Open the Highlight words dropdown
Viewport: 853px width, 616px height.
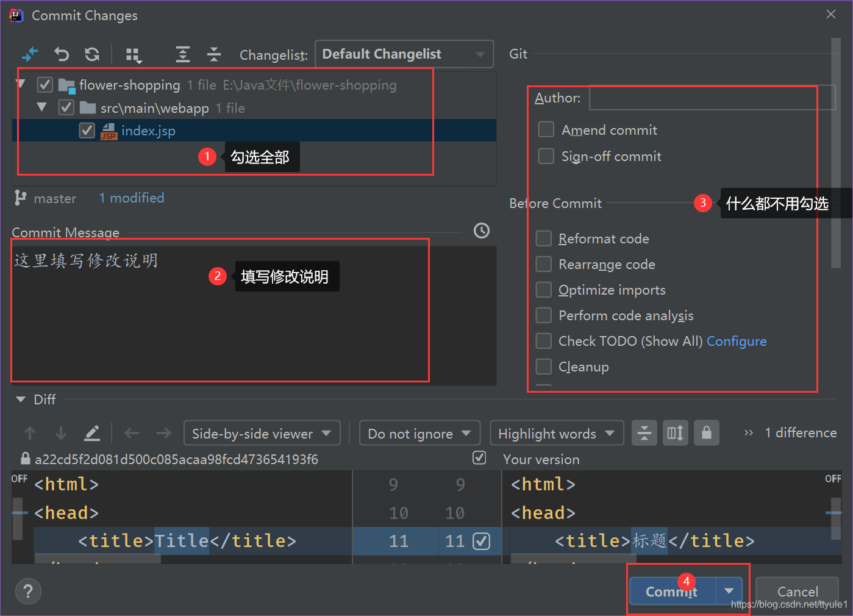tap(557, 434)
